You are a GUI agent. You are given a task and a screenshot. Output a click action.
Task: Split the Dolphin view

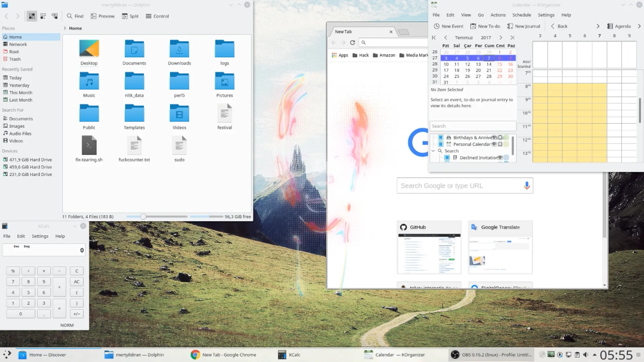pos(130,16)
